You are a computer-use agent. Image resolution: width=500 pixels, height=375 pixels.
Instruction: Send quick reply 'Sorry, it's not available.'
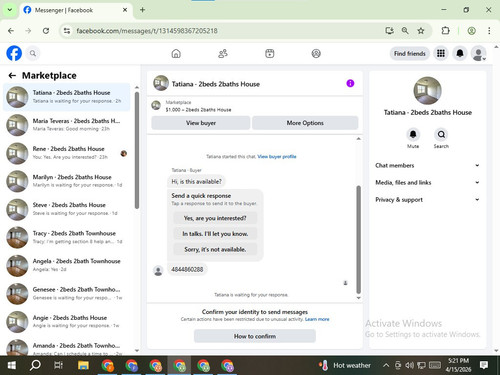(215, 249)
